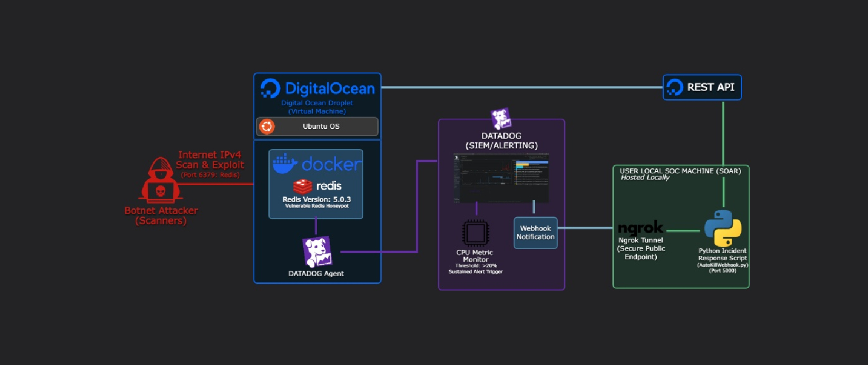Click the Datadog SIEM dog icon
Image resolution: width=868 pixels, height=365 pixels.
tap(501, 119)
